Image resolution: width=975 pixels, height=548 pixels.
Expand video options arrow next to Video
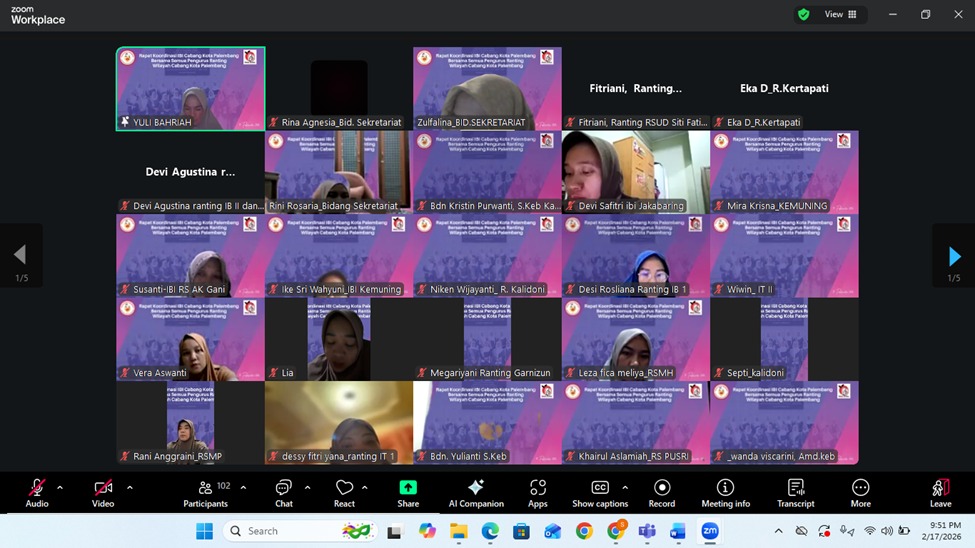click(x=130, y=488)
